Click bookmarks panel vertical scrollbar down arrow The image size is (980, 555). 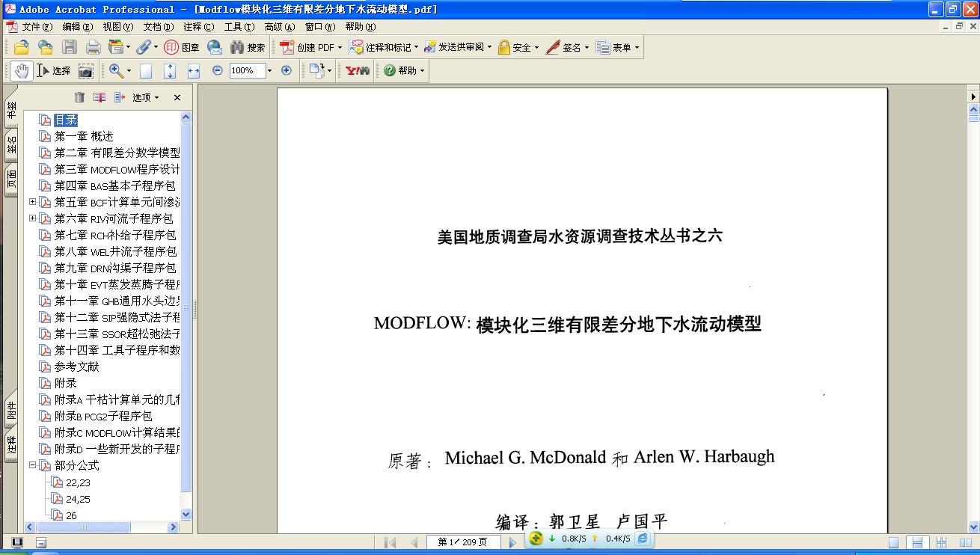186,515
